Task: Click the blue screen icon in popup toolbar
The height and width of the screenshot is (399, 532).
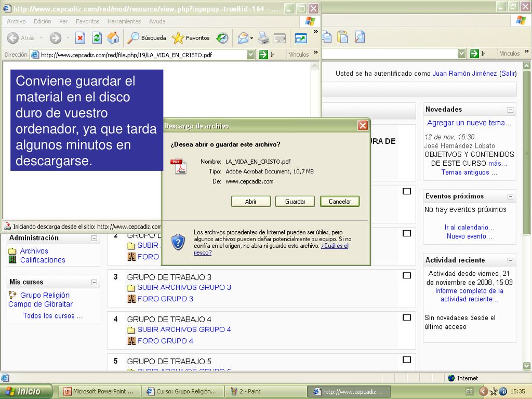Action: (301, 38)
